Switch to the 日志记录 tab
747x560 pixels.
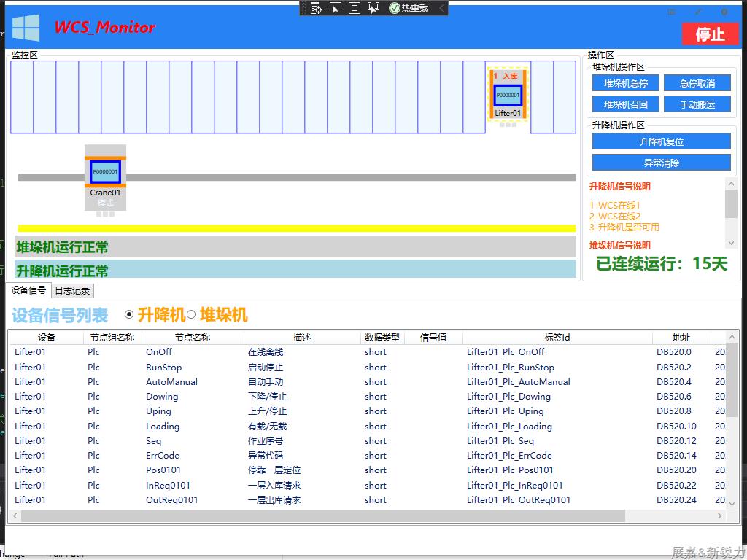point(73,290)
